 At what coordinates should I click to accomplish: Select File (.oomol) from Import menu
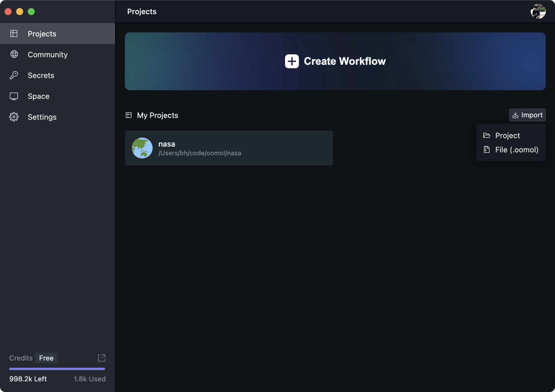coord(517,150)
